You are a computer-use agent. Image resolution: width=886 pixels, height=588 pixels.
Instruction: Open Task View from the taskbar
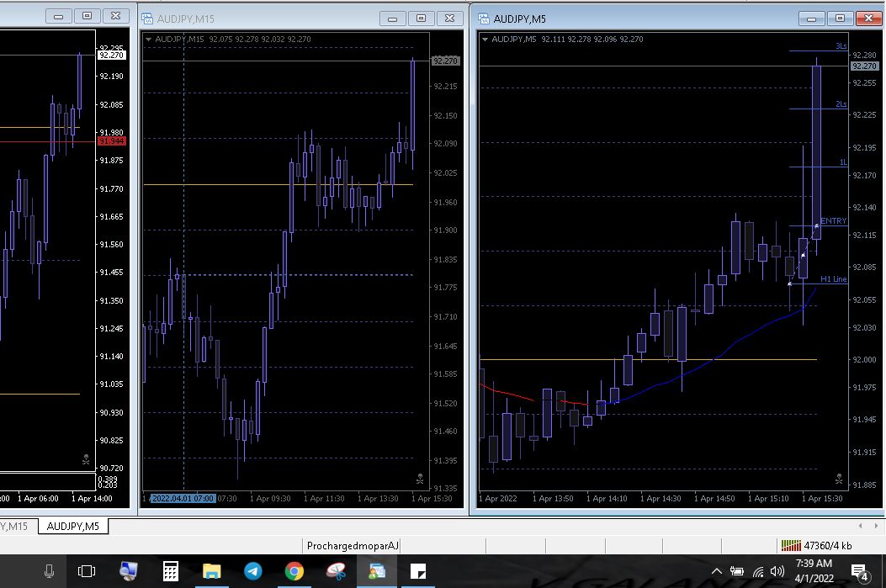[87, 571]
